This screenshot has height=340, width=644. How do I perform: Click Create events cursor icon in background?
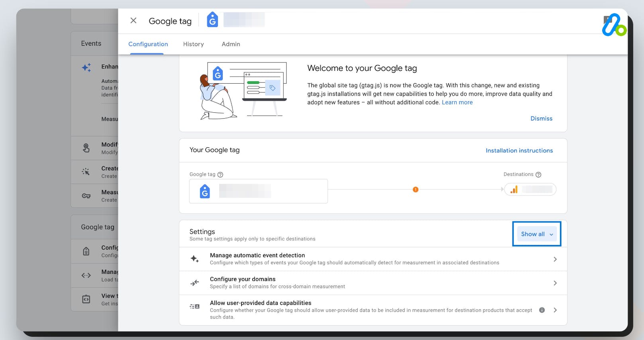[x=86, y=172]
